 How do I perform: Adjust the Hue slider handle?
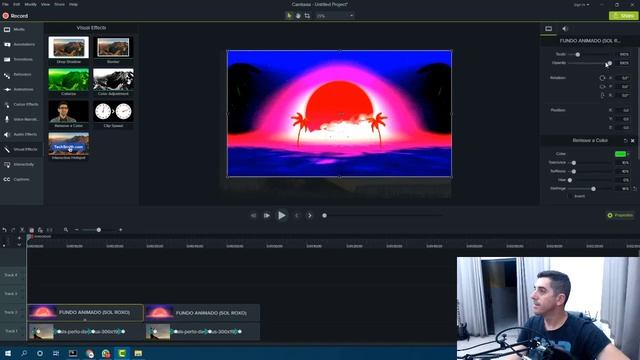tap(570, 180)
